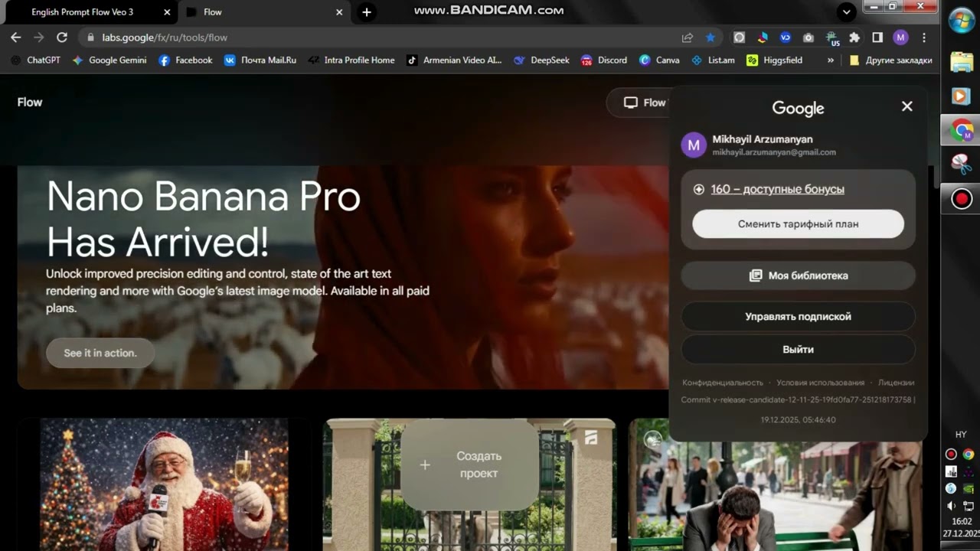Click the colorful layered extension icon
Viewport: 980px width, 551px height.
click(763, 37)
